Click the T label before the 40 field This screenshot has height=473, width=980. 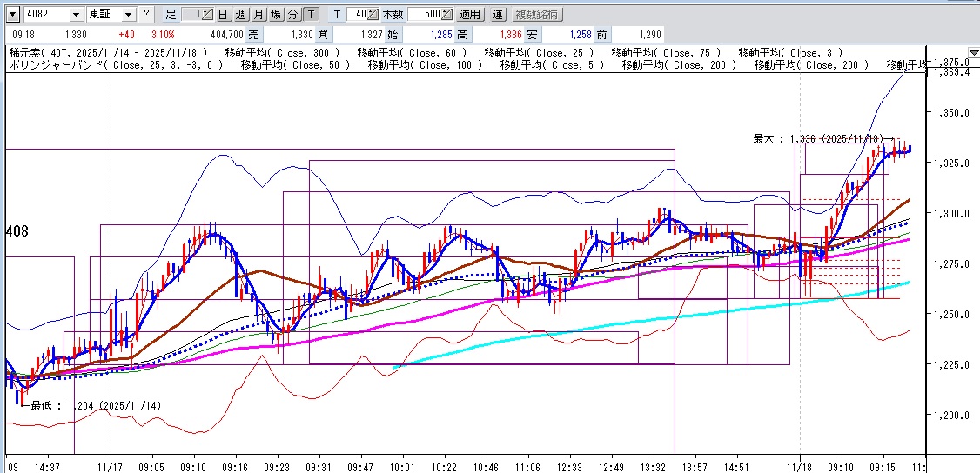pyautogui.click(x=337, y=14)
